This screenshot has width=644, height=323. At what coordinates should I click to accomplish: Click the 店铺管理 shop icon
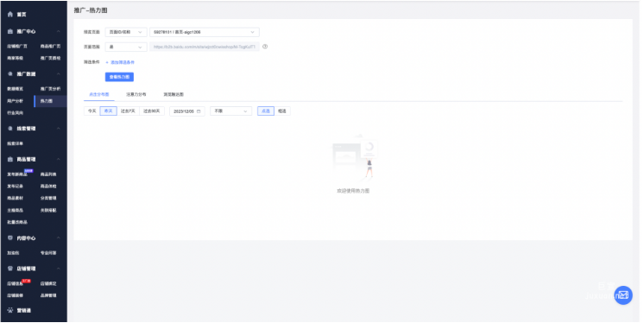pyautogui.click(x=10, y=269)
